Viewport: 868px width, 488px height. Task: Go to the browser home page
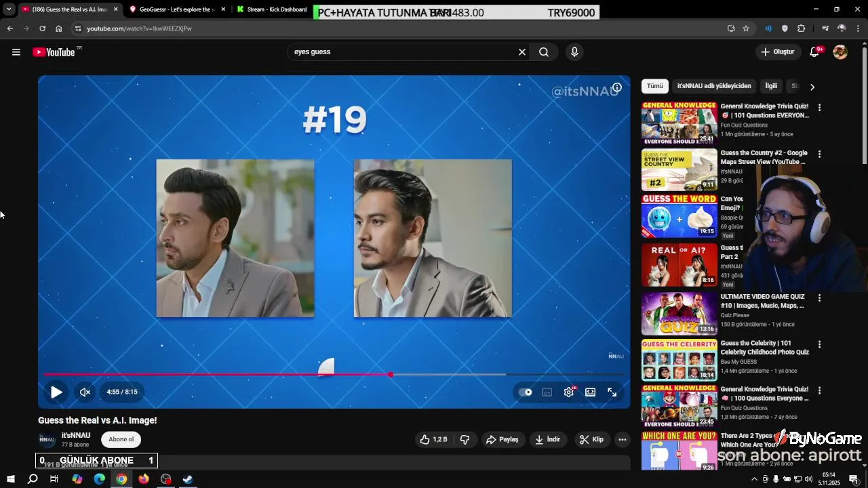point(58,28)
